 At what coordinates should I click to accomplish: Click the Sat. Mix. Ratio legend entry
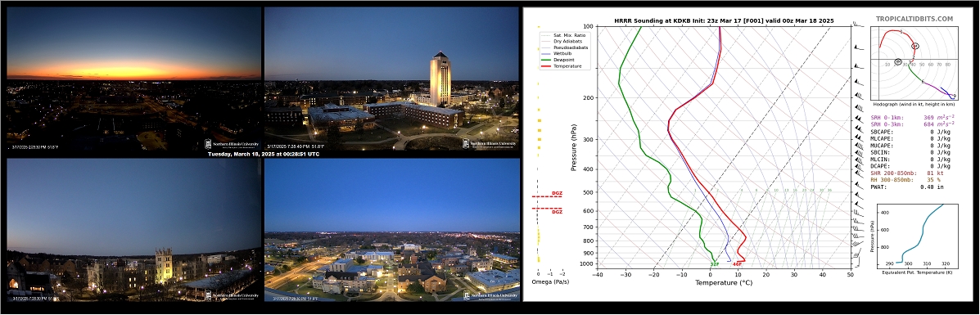[569, 34]
